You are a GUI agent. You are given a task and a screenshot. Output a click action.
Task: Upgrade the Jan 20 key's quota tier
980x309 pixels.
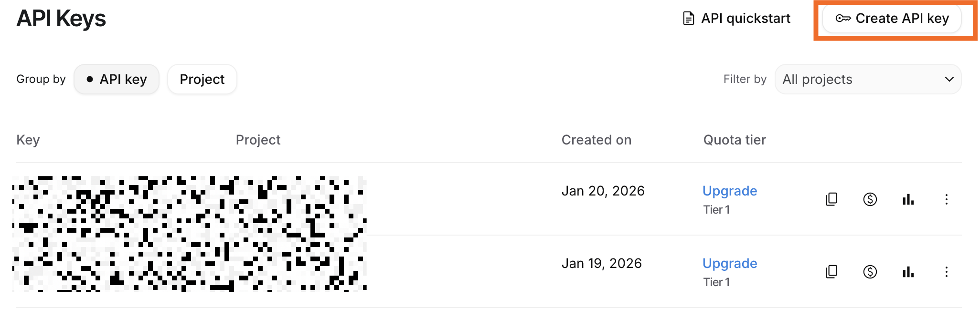click(730, 191)
